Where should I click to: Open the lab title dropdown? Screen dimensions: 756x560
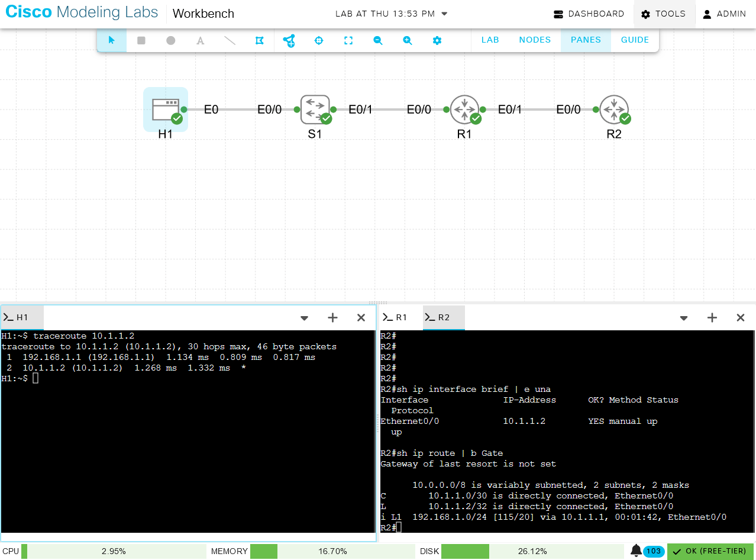(445, 14)
